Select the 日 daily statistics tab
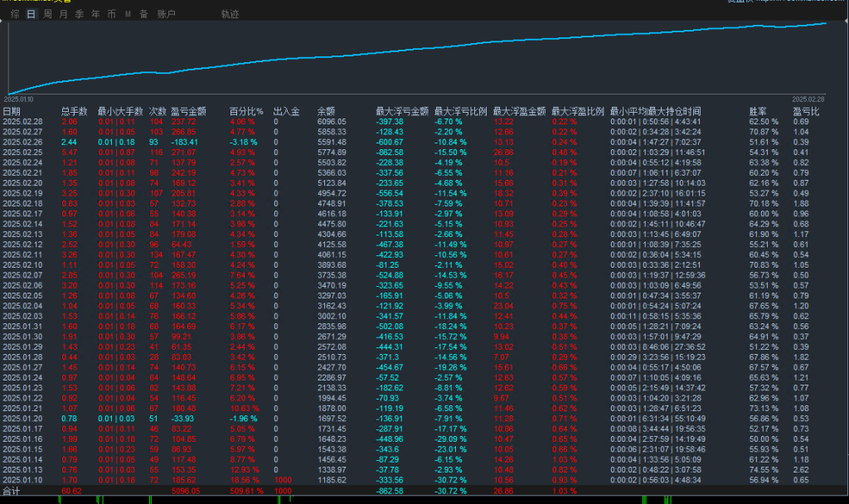Image resolution: width=849 pixels, height=504 pixels. coord(31,14)
